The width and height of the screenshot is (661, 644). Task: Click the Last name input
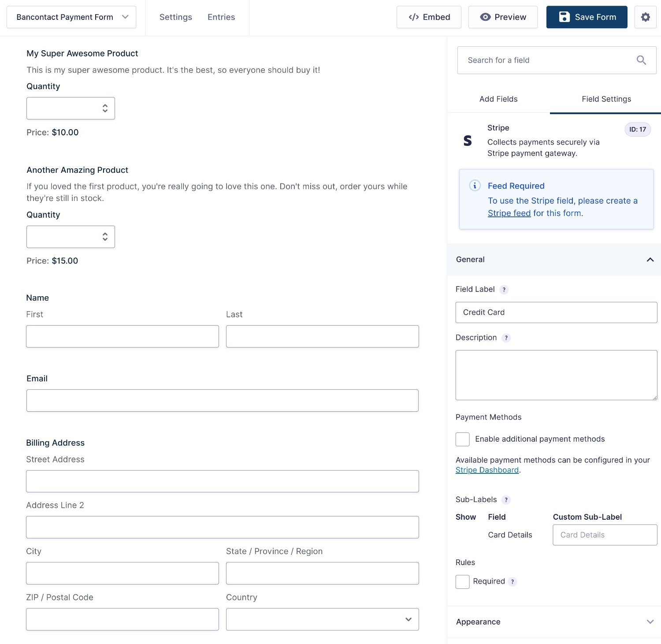pyautogui.click(x=322, y=336)
